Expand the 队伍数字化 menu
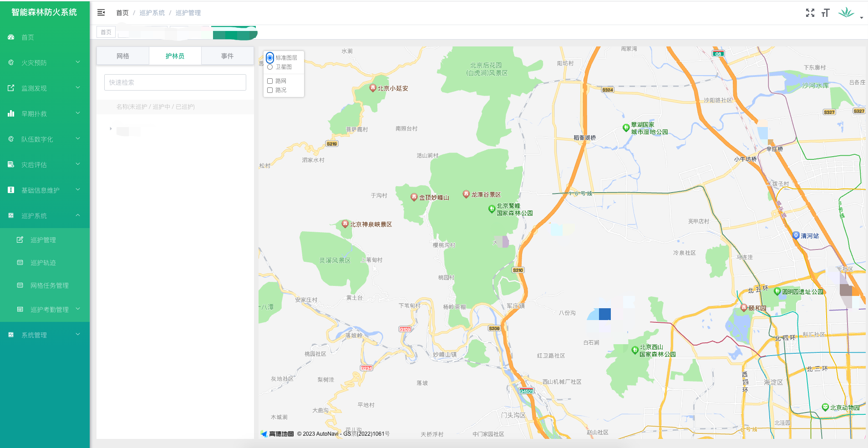 [x=78, y=139]
